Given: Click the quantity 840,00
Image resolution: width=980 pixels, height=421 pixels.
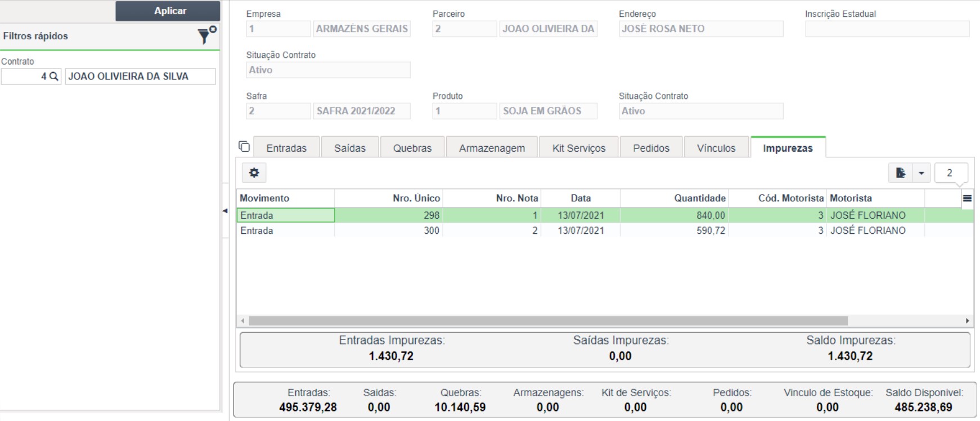Looking at the screenshot, I should coord(711,215).
